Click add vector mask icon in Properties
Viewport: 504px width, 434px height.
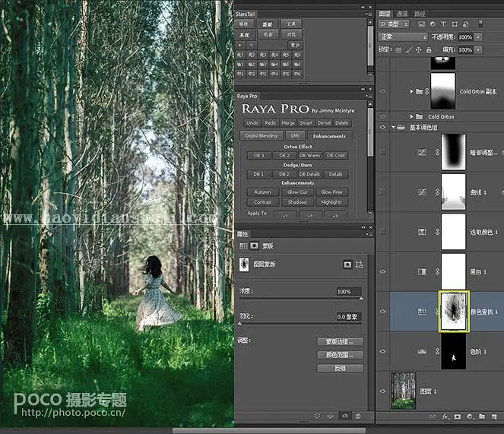(359, 265)
